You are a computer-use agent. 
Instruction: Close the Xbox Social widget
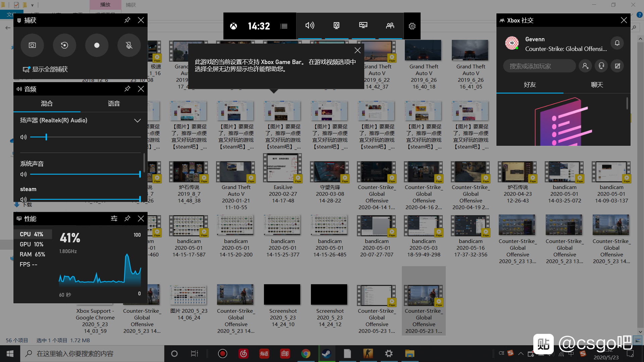pyautogui.click(x=624, y=20)
